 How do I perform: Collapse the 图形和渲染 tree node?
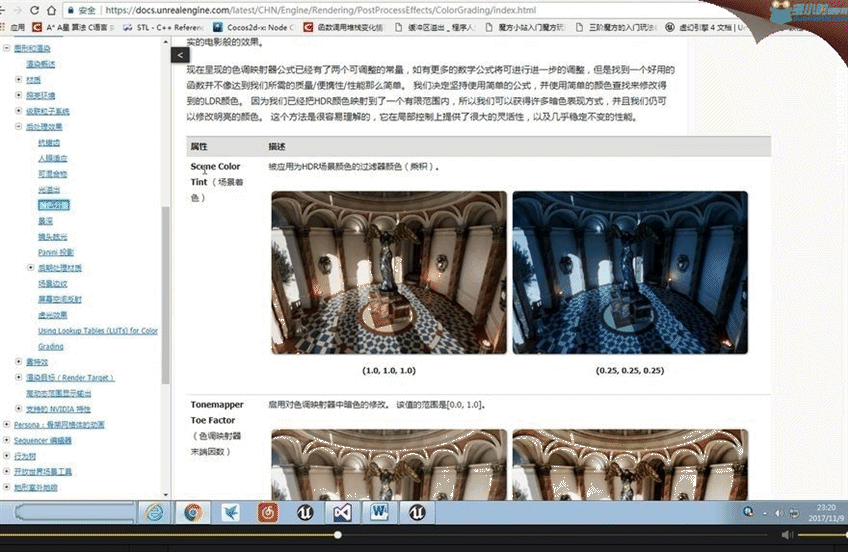pyautogui.click(x=6, y=48)
